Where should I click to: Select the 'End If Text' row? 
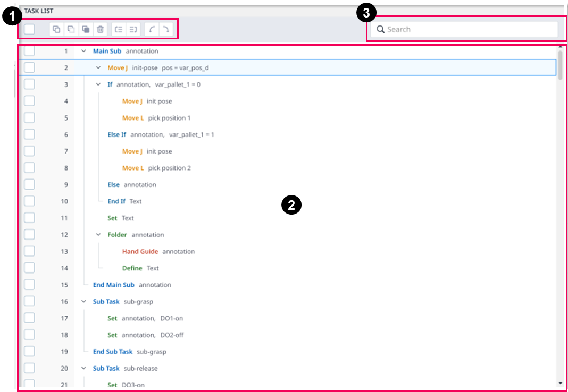coord(288,201)
